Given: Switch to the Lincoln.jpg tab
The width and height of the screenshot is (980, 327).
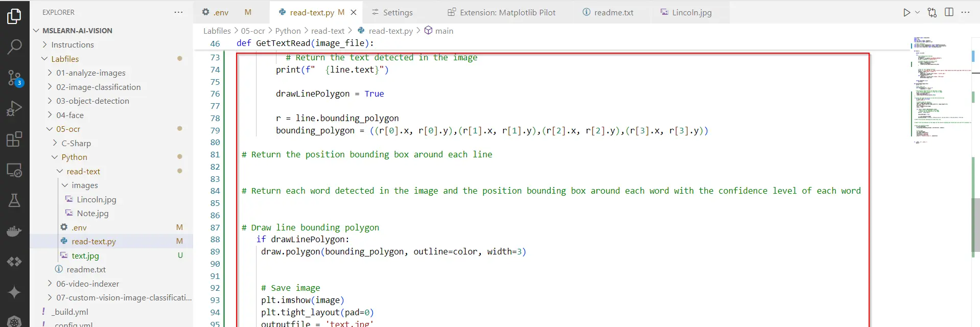Looking at the screenshot, I should pos(691,12).
